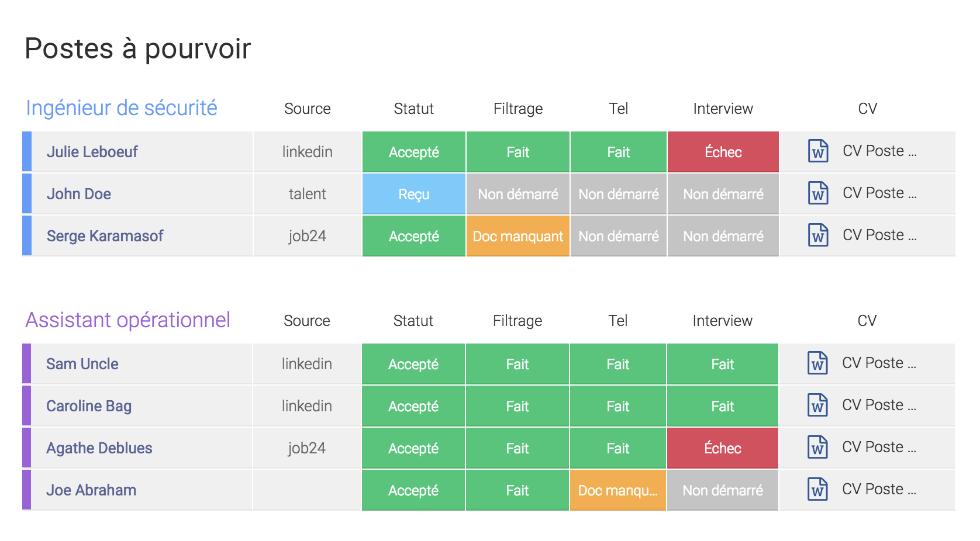Select the Ingénieur de sécurité group title
The width and height of the screenshot is (980, 541).
coord(122,108)
